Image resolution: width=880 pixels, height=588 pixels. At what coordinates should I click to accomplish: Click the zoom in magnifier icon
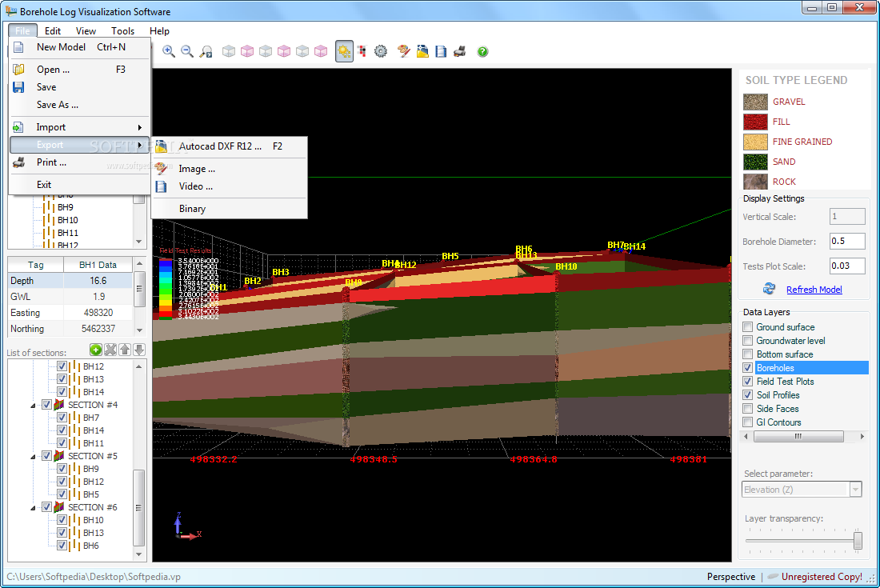coord(168,52)
